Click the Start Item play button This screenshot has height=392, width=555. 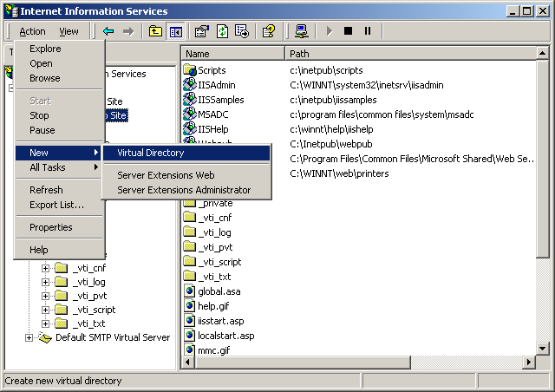click(330, 31)
